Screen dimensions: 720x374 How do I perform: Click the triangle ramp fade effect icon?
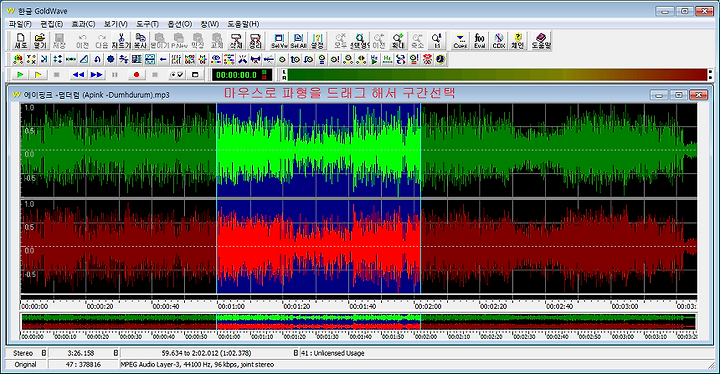click(x=84, y=59)
